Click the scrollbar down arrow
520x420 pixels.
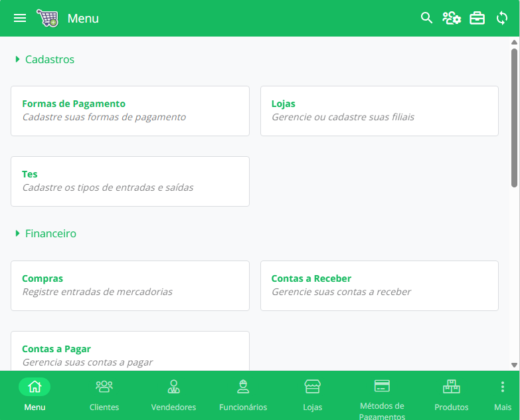point(515,365)
